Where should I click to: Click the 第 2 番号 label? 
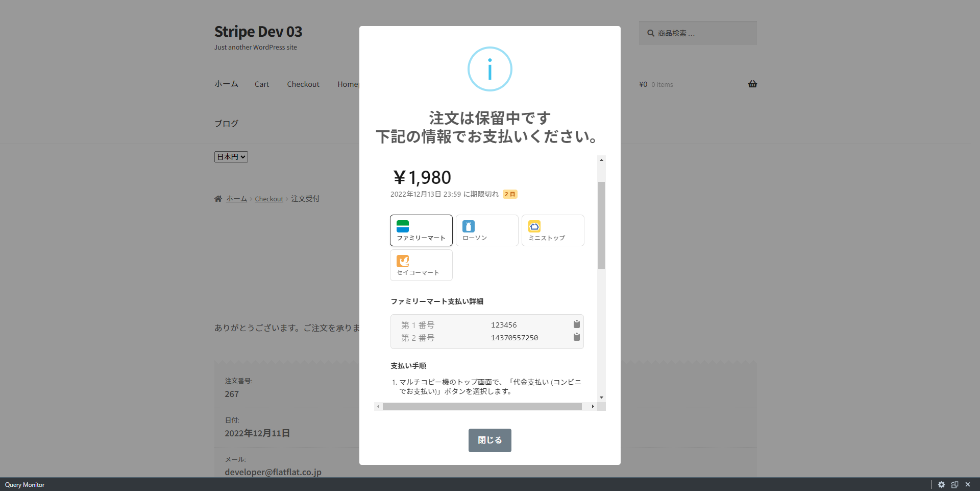418,338
